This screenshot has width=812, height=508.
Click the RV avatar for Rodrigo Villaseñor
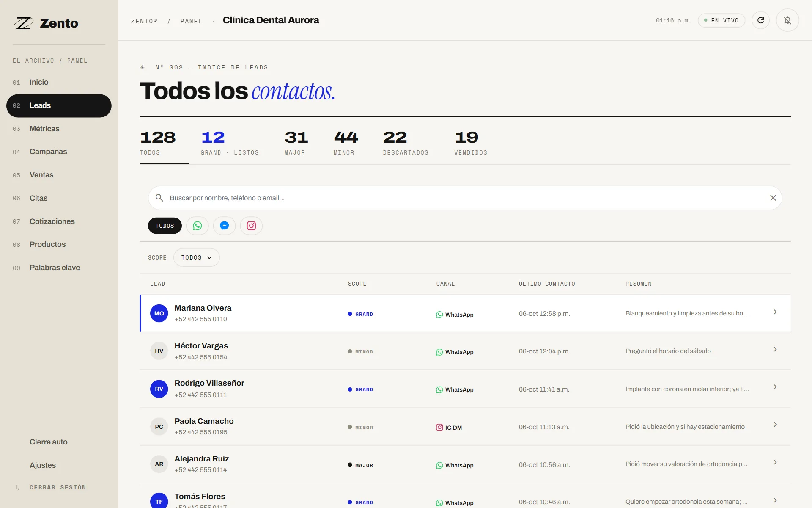point(159,389)
